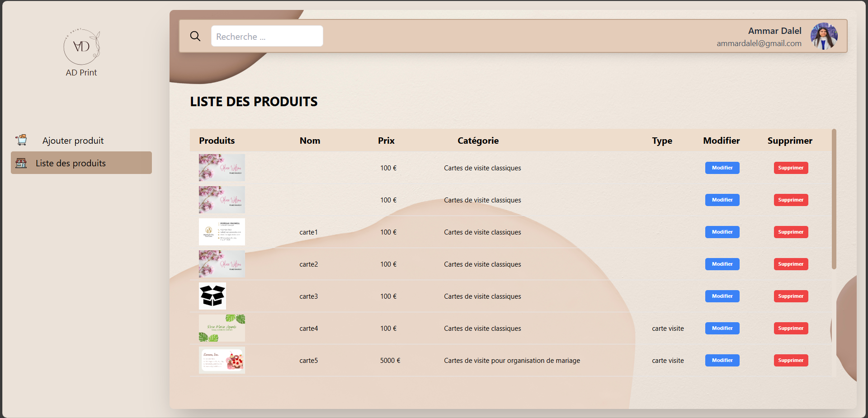The height and width of the screenshot is (418, 868).
Task: Click the magnifying glass search icon
Action: pos(195,36)
